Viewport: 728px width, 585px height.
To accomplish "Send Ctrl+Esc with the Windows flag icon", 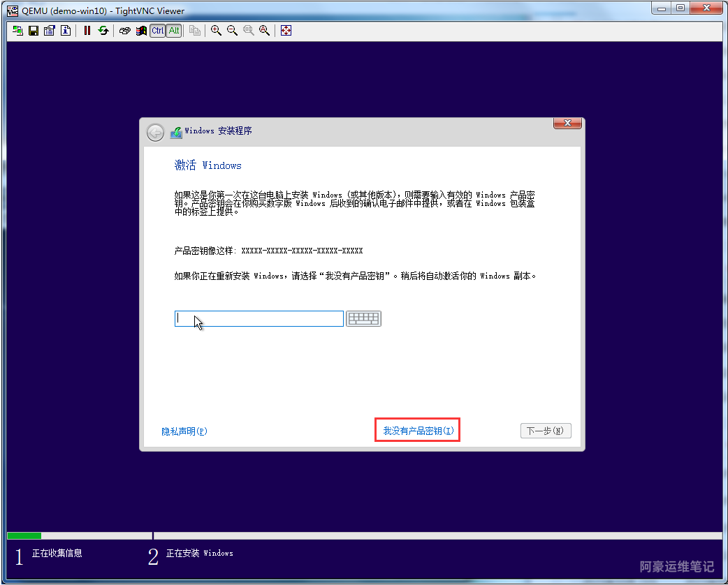I will pyautogui.click(x=140, y=31).
